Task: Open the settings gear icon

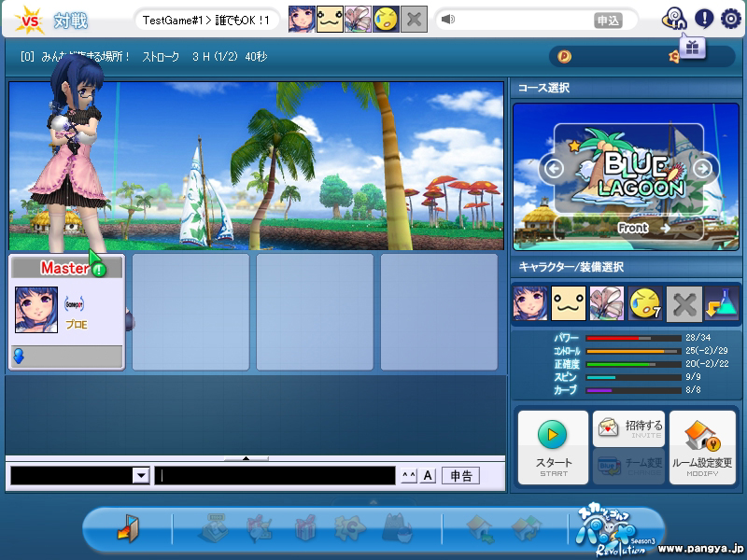Action: coord(731,19)
